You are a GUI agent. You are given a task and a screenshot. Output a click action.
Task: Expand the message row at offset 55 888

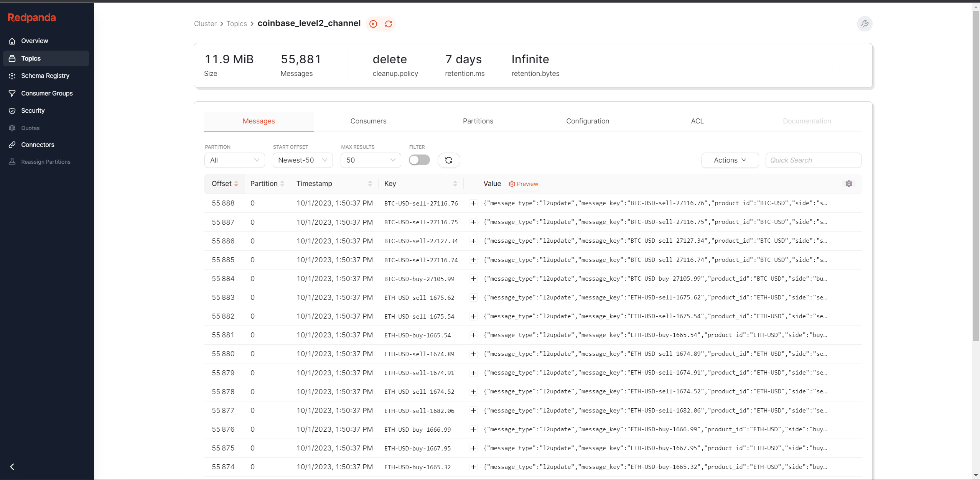click(x=473, y=203)
